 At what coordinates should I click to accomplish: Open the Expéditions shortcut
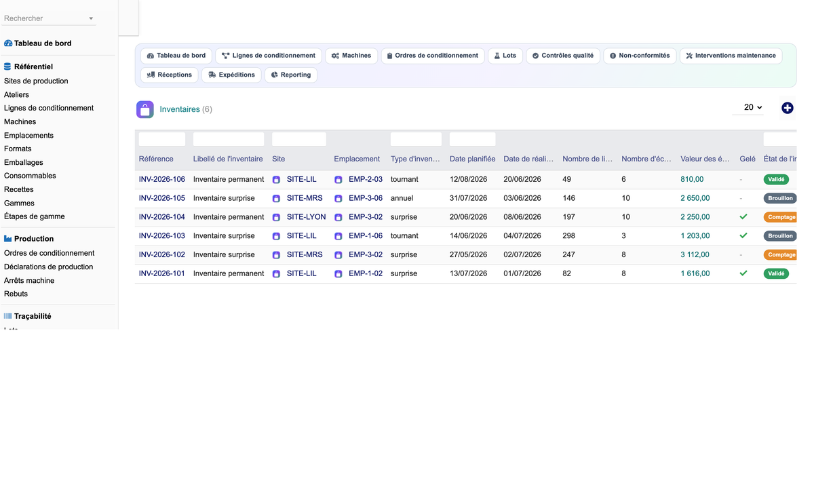[231, 75]
